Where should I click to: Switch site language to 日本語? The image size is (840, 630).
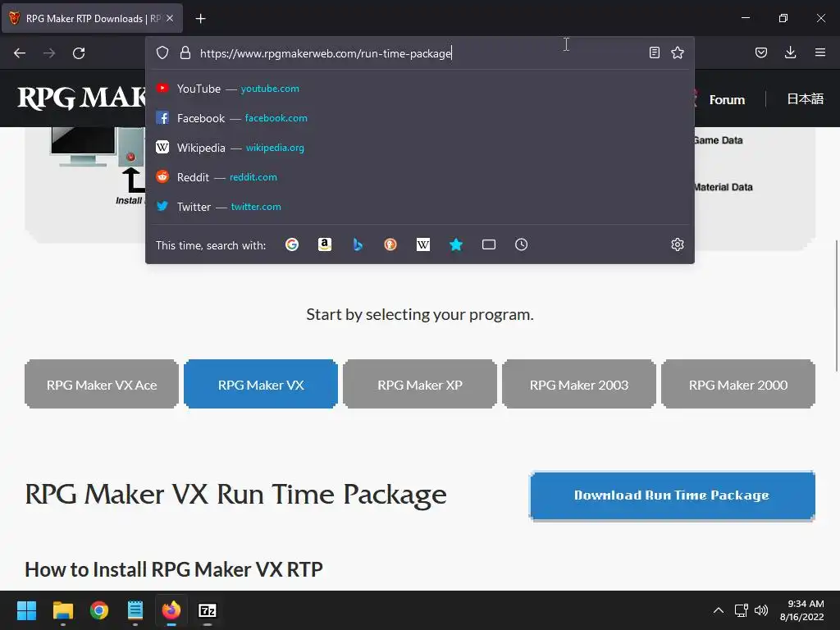[806, 99]
